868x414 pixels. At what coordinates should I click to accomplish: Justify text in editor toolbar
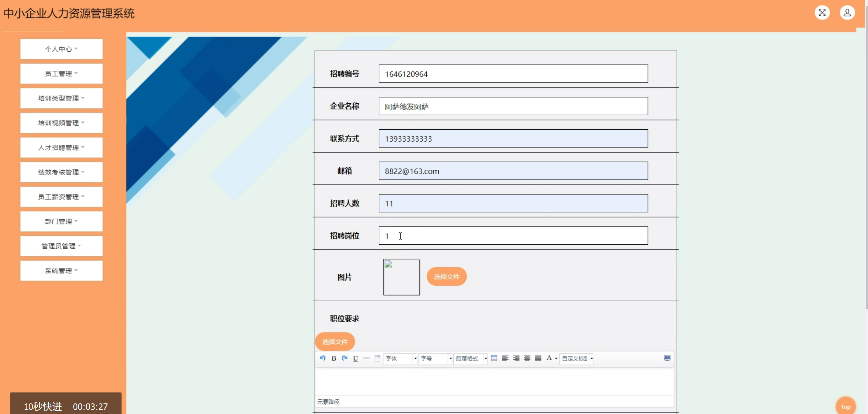click(538, 358)
